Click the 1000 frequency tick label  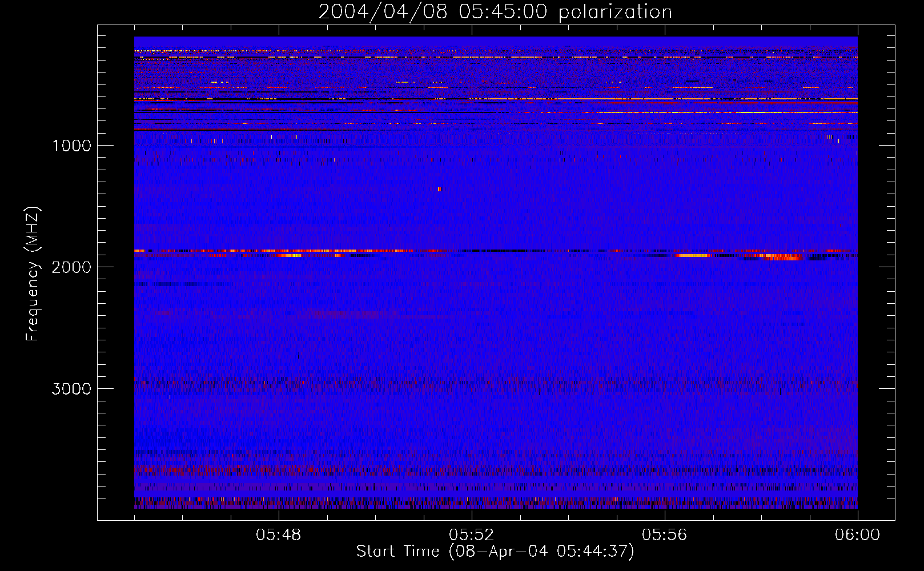72,146
